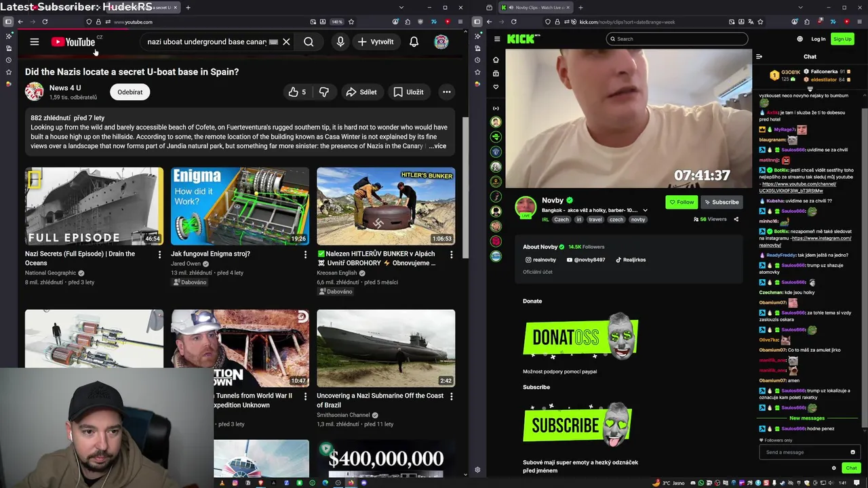Click the Vytvořit create button
868x488 pixels.
[376, 42]
